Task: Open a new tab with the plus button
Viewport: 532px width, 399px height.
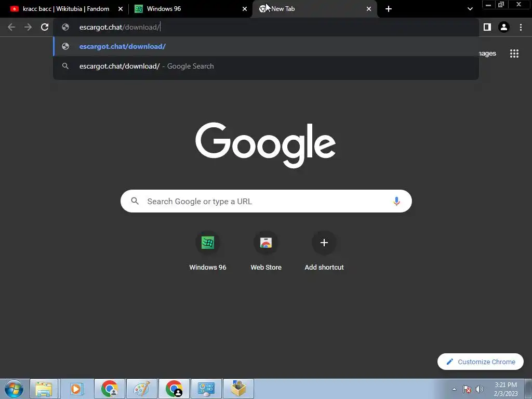Action: point(389,9)
